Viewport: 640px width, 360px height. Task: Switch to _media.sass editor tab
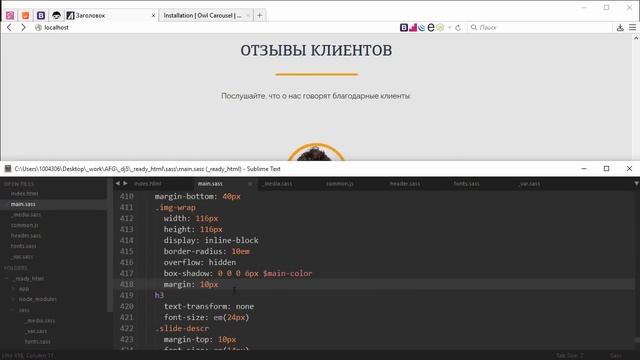(x=277, y=184)
